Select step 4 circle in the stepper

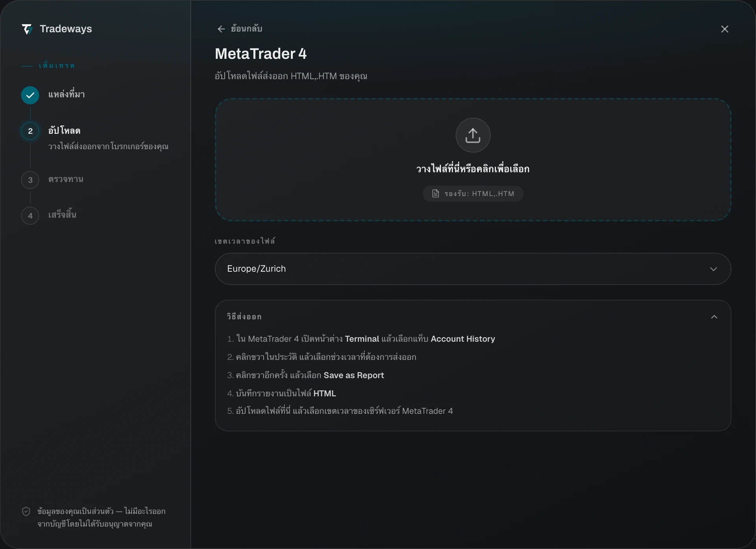(x=30, y=215)
